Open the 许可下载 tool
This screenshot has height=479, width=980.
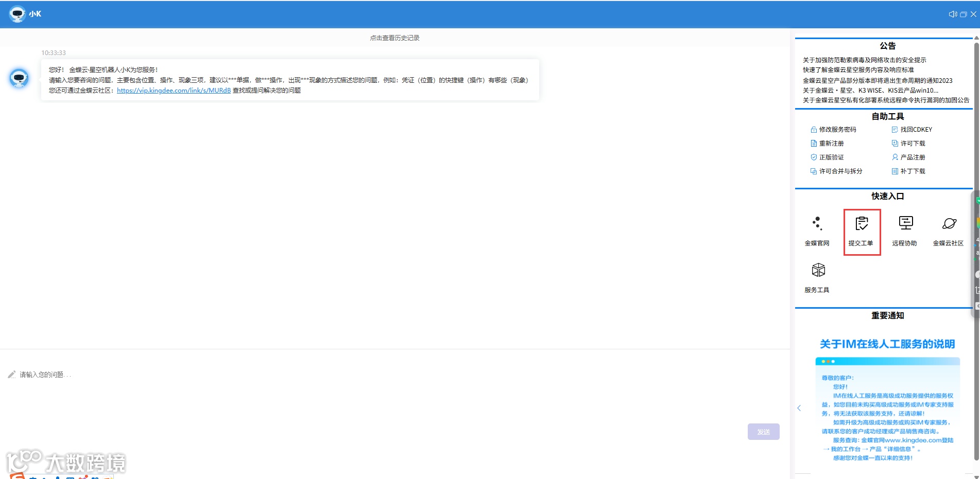pyautogui.click(x=908, y=144)
